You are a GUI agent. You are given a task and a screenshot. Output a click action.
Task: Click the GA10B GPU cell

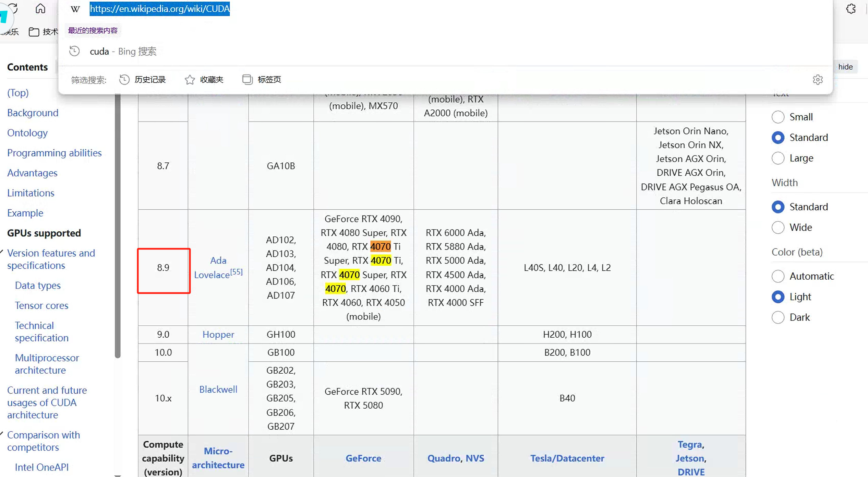[281, 166]
